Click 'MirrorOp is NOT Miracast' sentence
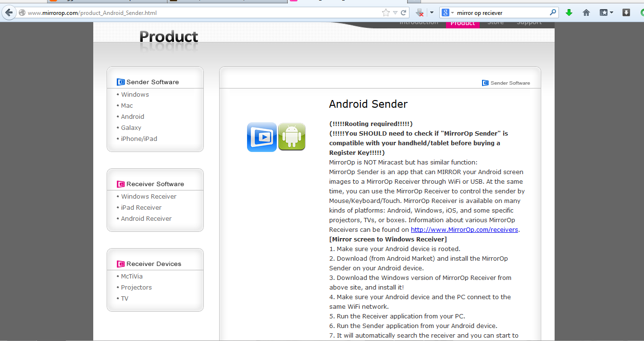 click(x=403, y=163)
